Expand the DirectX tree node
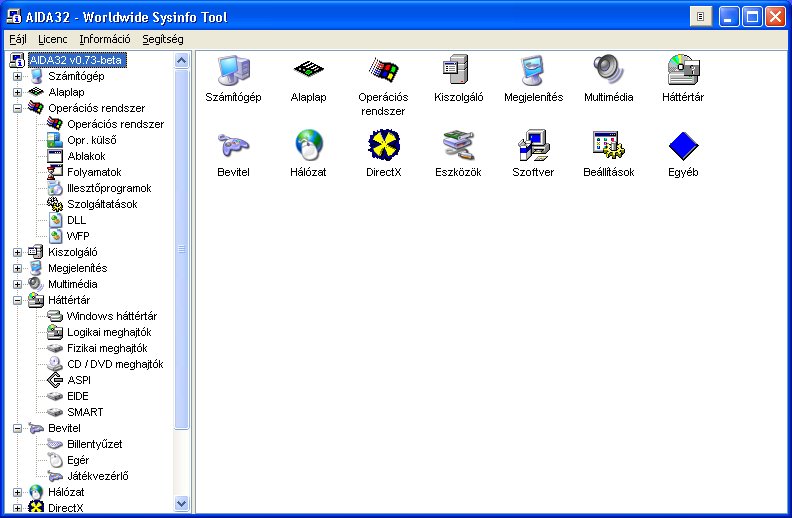 pyautogui.click(x=18, y=508)
